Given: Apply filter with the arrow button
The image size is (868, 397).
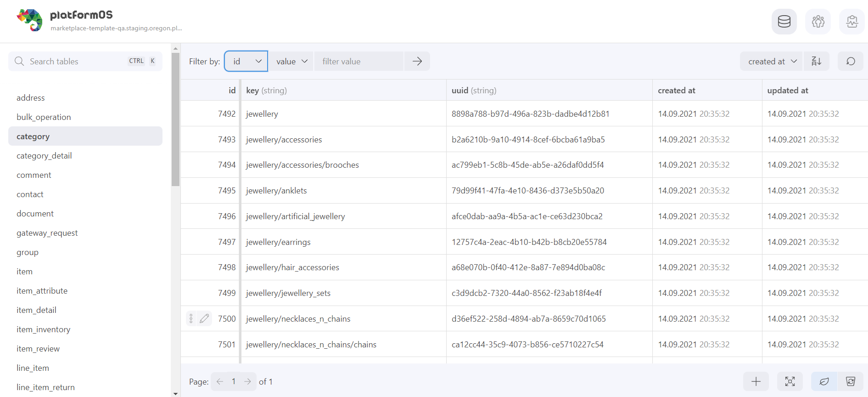Looking at the screenshot, I should pyautogui.click(x=417, y=61).
